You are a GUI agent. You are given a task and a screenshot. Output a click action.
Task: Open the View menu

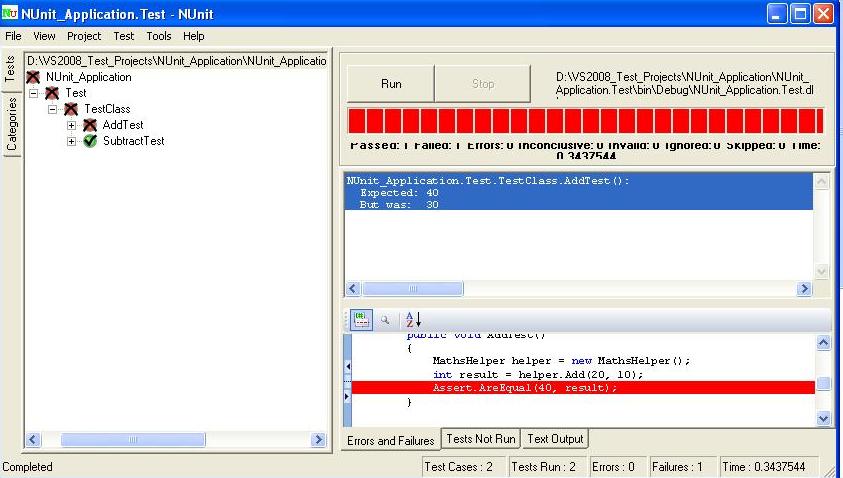point(44,36)
